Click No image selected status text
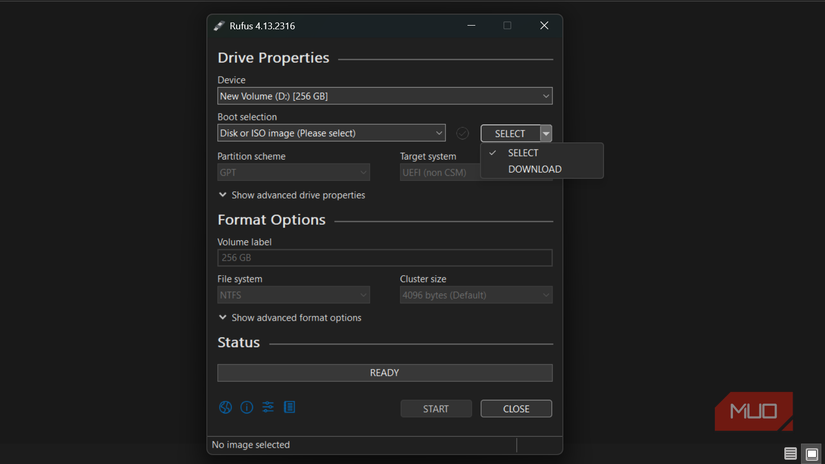 pos(250,445)
